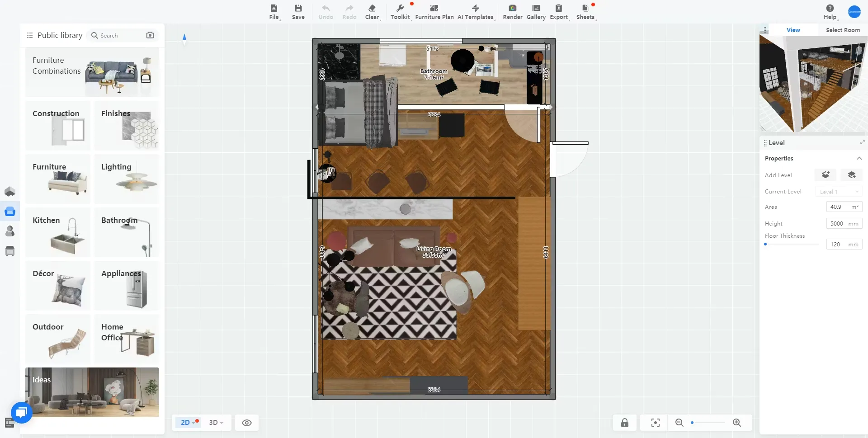Switch to the Select Room tab
This screenshot has width=868, height=438.
[x=843, y=30]
